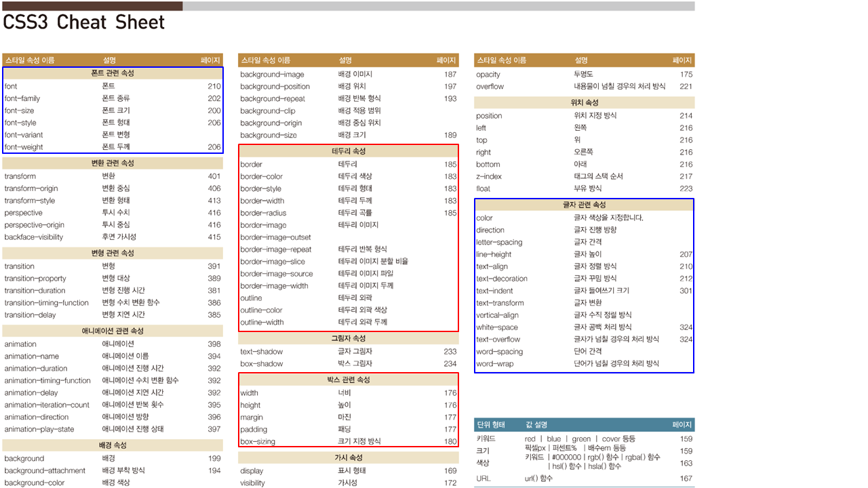
Task: Click the "변환 관련 속성" section header
Action: 113,163
